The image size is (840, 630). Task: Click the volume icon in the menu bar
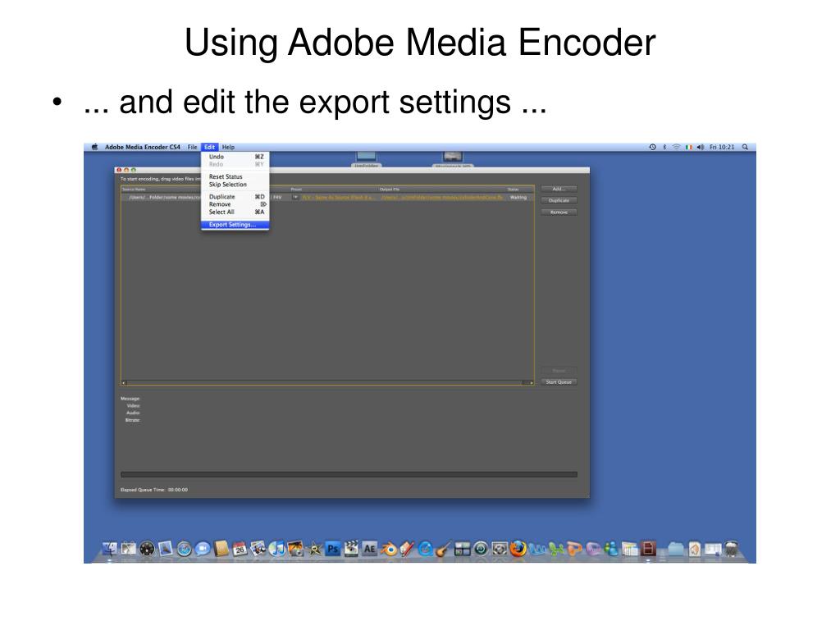pyautogui.click(x=701, y=147)
